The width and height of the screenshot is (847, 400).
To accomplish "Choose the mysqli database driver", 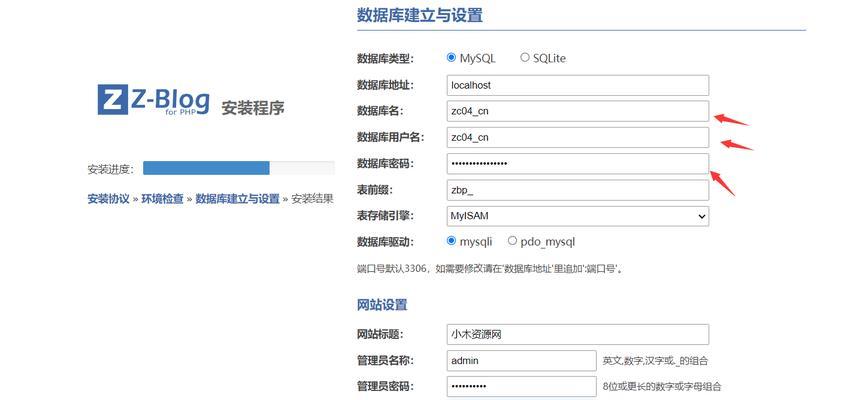I will [x=452, y=241].
